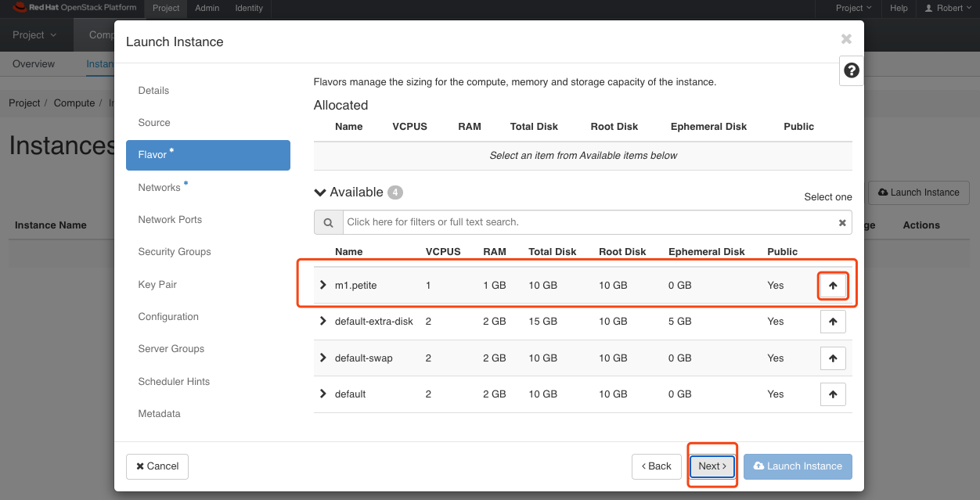Close the Launch Instance dialog with X
Image resolution: width=980 pixels, height=500 pixels.
click(845, 39)
